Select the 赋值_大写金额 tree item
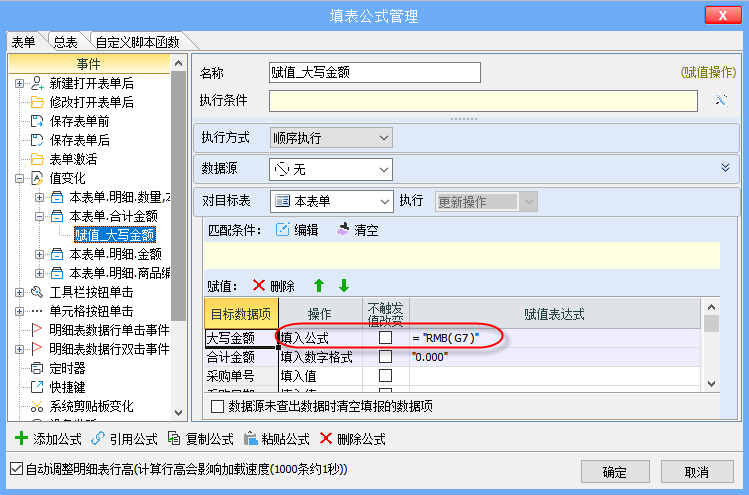749x495 pixels. (115, 235)
